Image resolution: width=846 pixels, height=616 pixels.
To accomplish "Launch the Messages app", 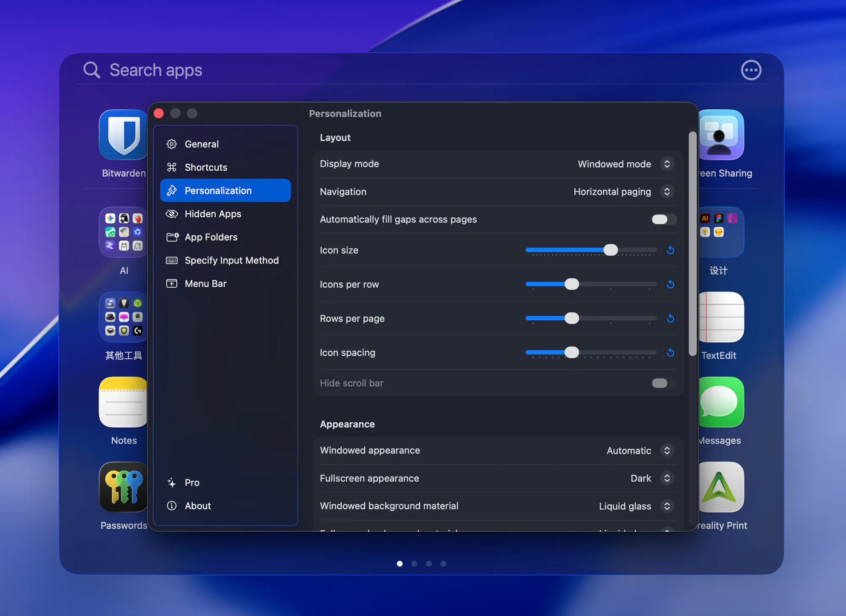I will click(x=721, y=402).
